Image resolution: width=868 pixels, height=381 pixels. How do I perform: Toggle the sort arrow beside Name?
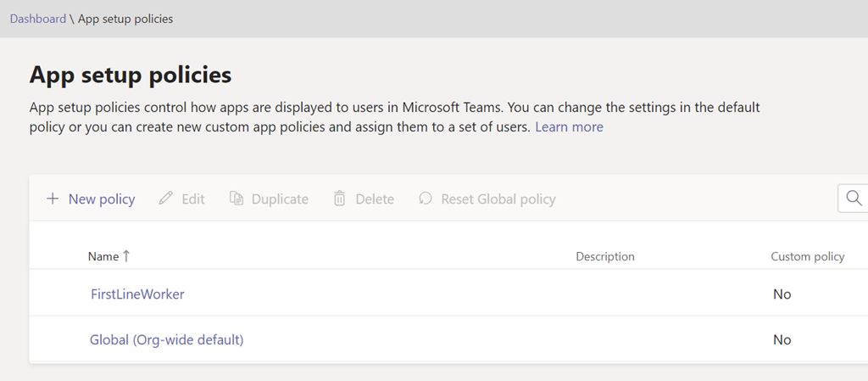coord(126,255)
